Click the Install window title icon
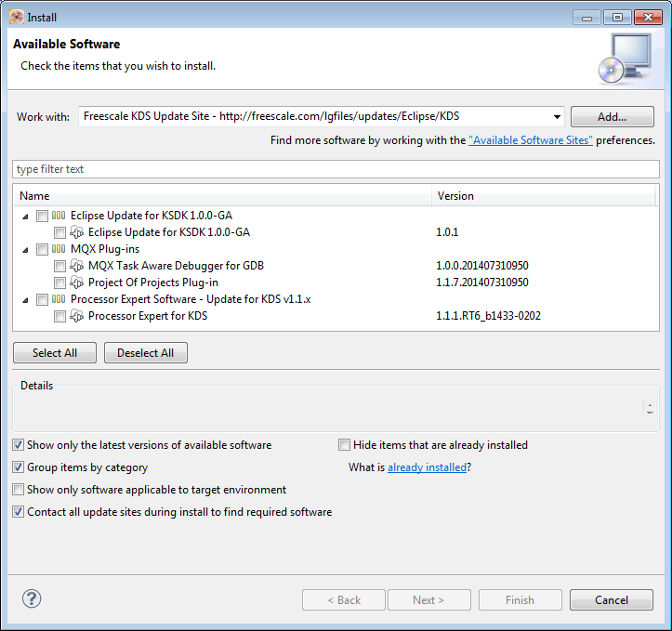Screen dimensions: 672x631 [x=17, y=17]
